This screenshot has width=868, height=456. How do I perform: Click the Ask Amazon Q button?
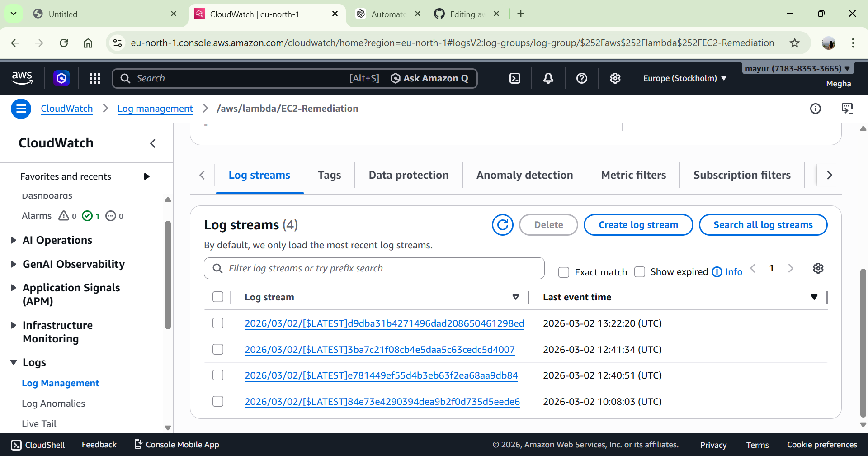(429, 78)
